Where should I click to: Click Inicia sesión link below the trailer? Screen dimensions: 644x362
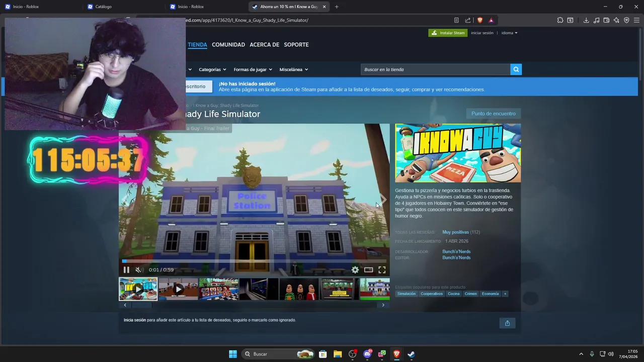[135, 320]
